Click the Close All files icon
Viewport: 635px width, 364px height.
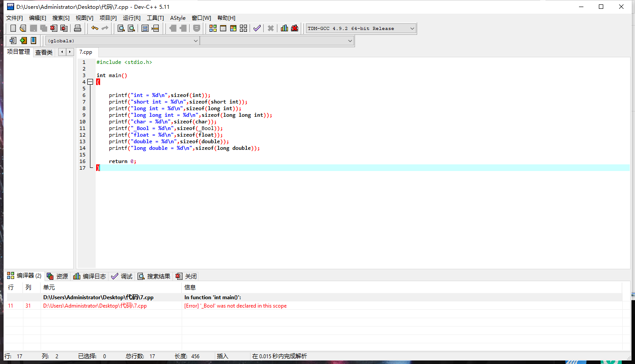(64, 28)
